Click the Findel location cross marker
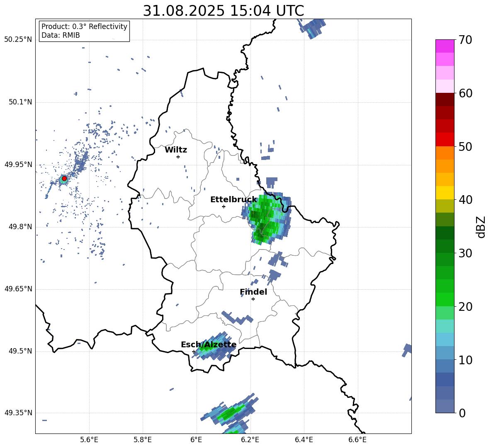This screenshot has height=448, width=491. pyautogui.click(x=253, y=299)
